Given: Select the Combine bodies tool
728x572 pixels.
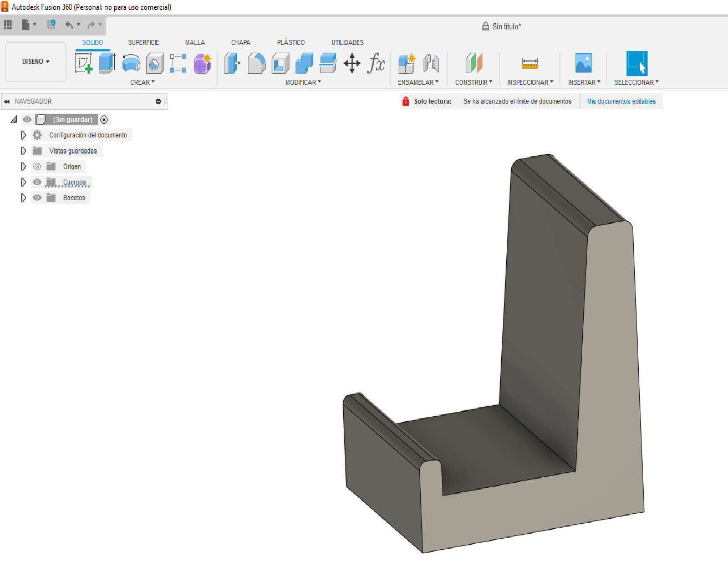Looking at the screenshot, I should (x=304, y=63).
